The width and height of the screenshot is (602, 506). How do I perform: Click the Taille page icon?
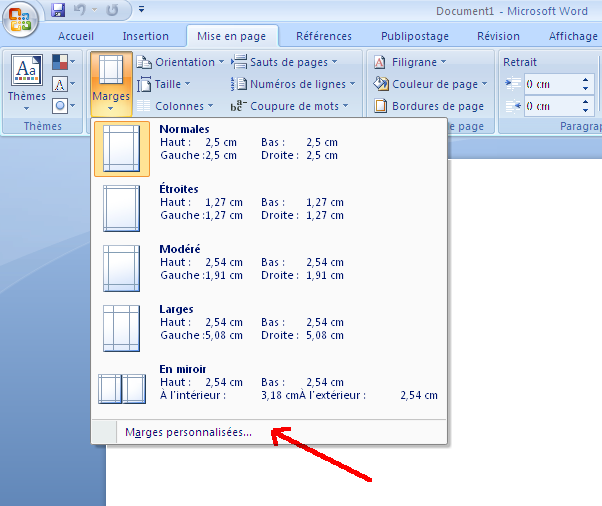coord(144,84)
